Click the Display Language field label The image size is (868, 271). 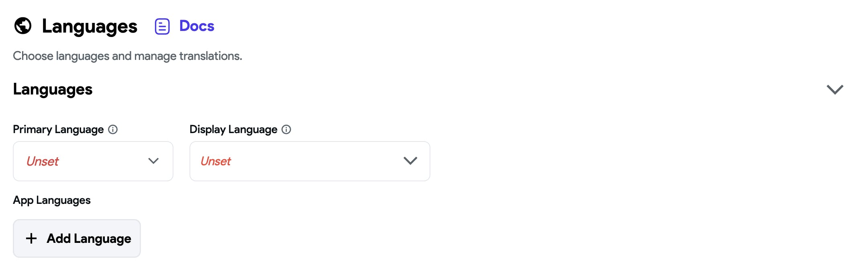pos(233,129)
